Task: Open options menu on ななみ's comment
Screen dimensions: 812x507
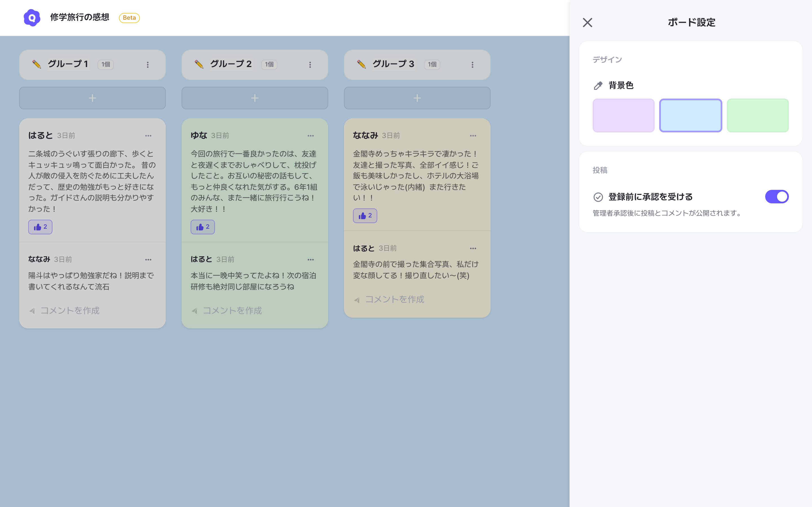Action: [x=148, y=259]
